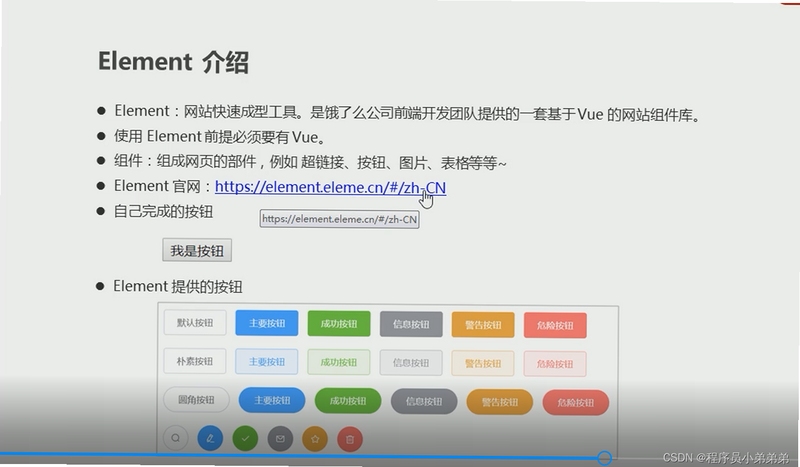Click the URL tooltip box below the link
This screenshot has height=467, width=800.
click(x=340, y=219)
